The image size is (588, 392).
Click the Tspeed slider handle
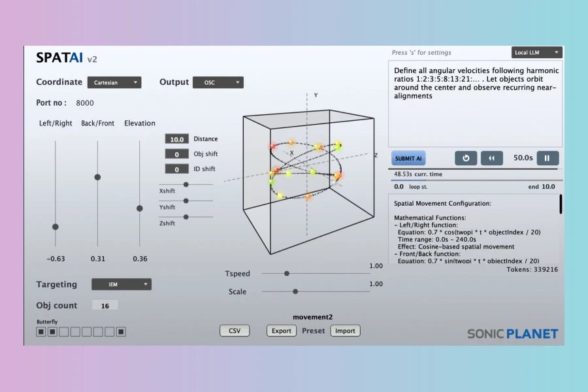(x=286, y=274)
